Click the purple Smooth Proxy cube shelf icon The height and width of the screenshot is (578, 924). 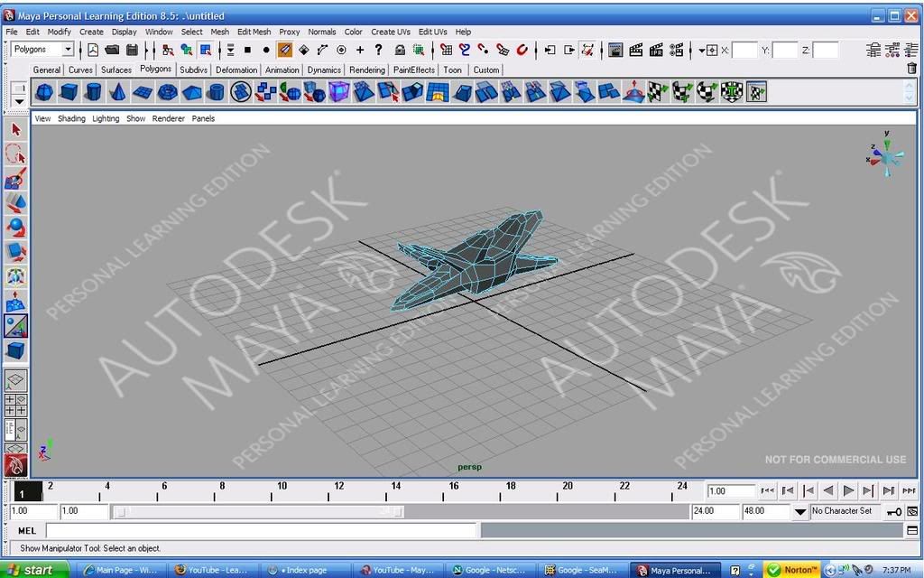[x=339, y=92]
